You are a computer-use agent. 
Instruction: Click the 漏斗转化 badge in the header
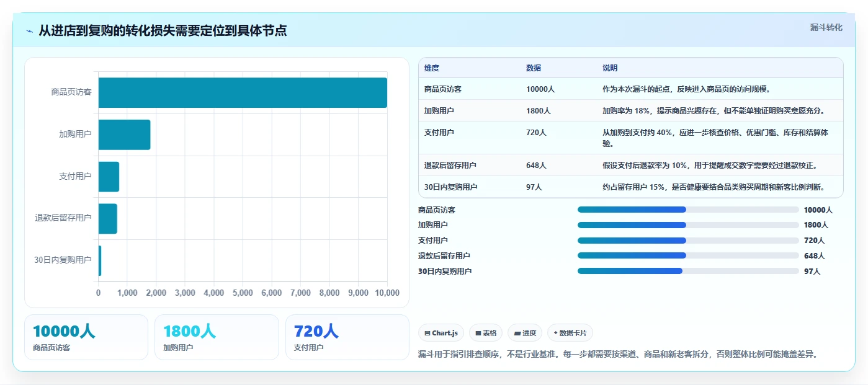826,27
